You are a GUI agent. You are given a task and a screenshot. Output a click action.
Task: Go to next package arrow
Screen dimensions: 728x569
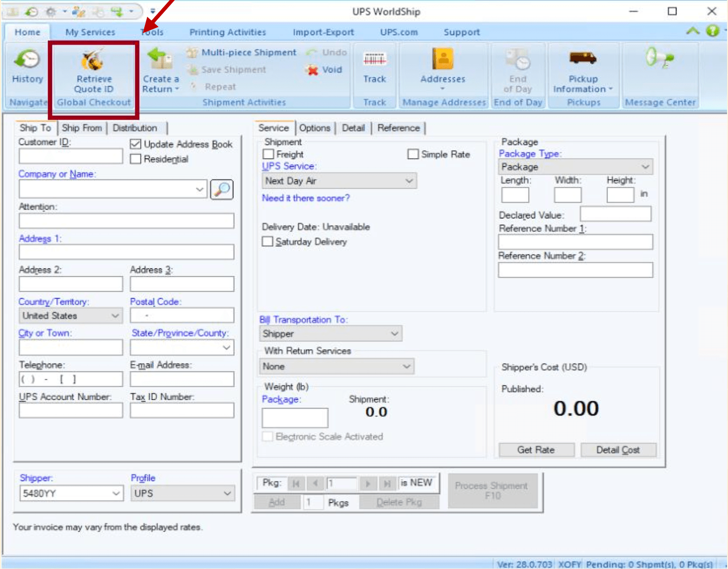[368, 483]
